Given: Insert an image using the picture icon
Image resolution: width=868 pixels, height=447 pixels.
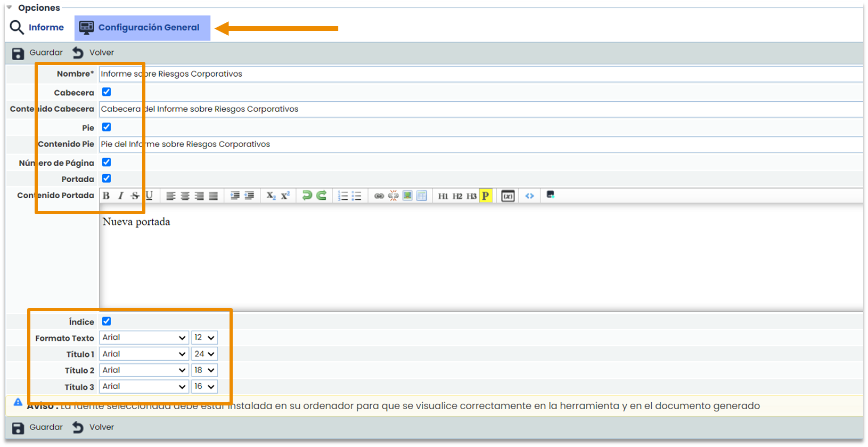Looking at the screenshot, I should click(x=407, y=196).
